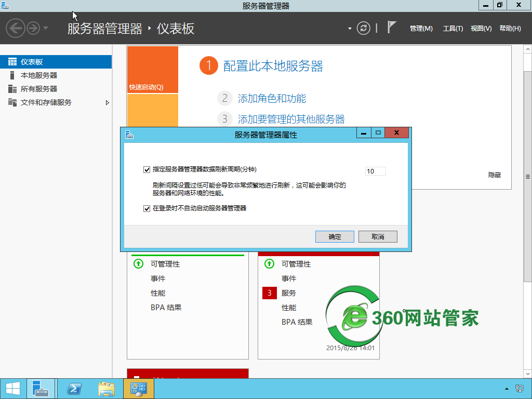Open the 管理(M) menu

[421, 29]
